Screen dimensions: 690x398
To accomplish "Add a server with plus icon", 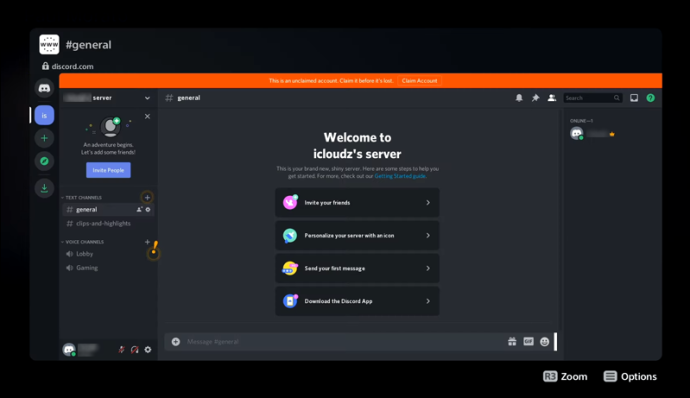I will point(44,138).
